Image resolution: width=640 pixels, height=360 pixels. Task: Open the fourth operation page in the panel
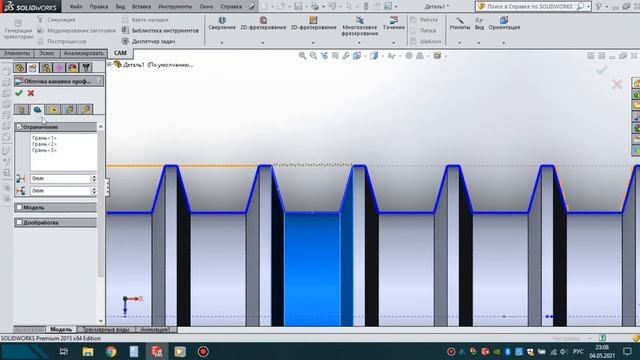(69, 109)
